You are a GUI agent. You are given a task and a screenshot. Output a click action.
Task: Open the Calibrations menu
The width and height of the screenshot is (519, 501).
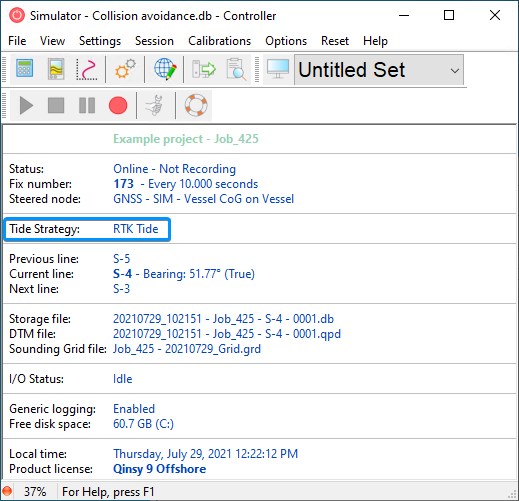click(219, 41)
